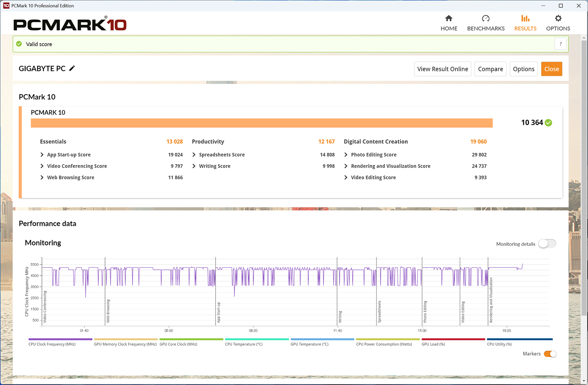Expand Photo Editing Score breakdown

346,155
